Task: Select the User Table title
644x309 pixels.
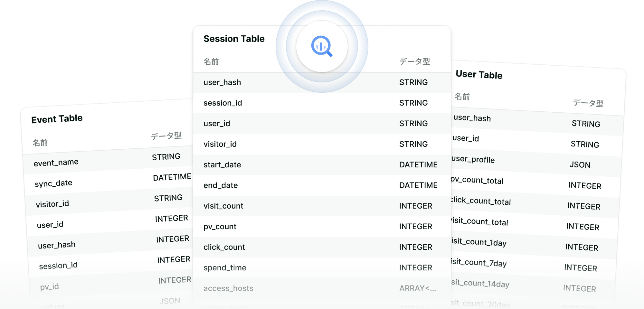Action: point(479,75)
